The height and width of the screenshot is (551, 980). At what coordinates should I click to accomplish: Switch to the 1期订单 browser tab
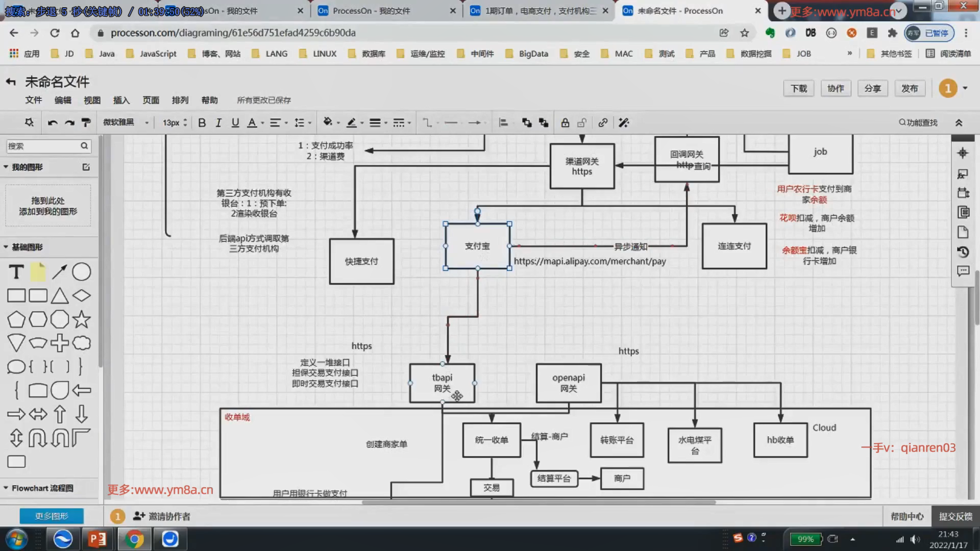538,11
